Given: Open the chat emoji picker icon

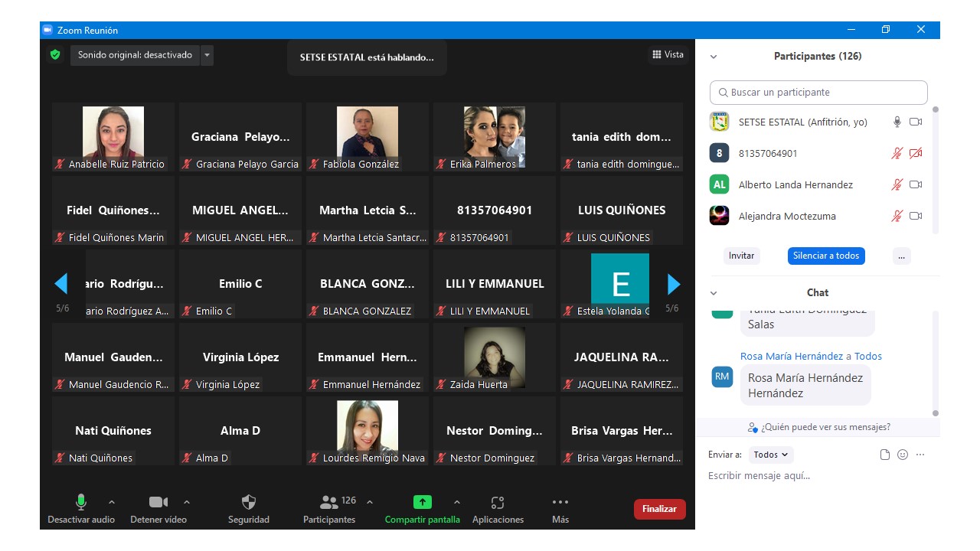Looking at the screenshot, I should pyautogui.click(x=903, y=455).
